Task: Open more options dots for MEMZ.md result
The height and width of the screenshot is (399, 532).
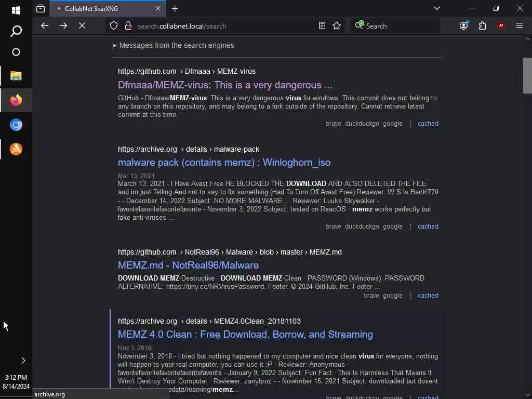Action: pyautogui.click(x=410, y=296)
